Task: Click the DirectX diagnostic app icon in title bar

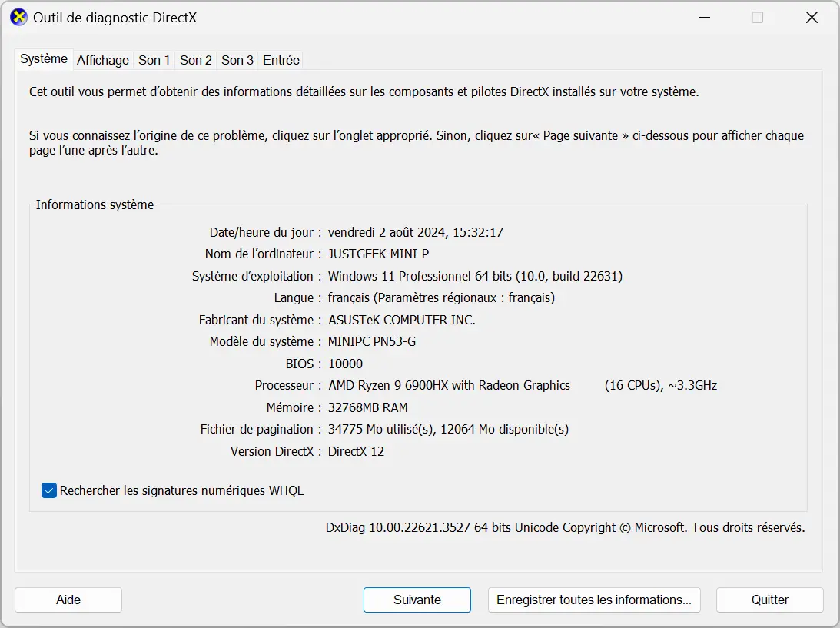Action: [18, 18]
